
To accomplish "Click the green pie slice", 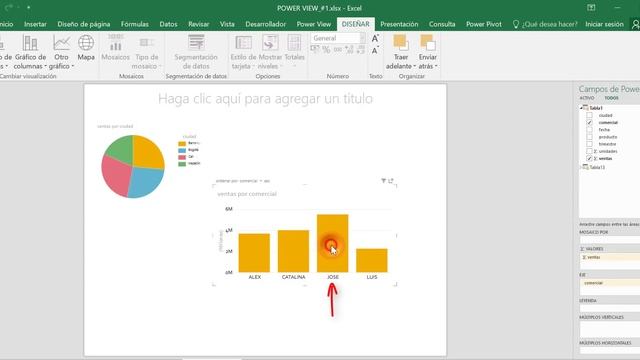I will tap(122, 149).
